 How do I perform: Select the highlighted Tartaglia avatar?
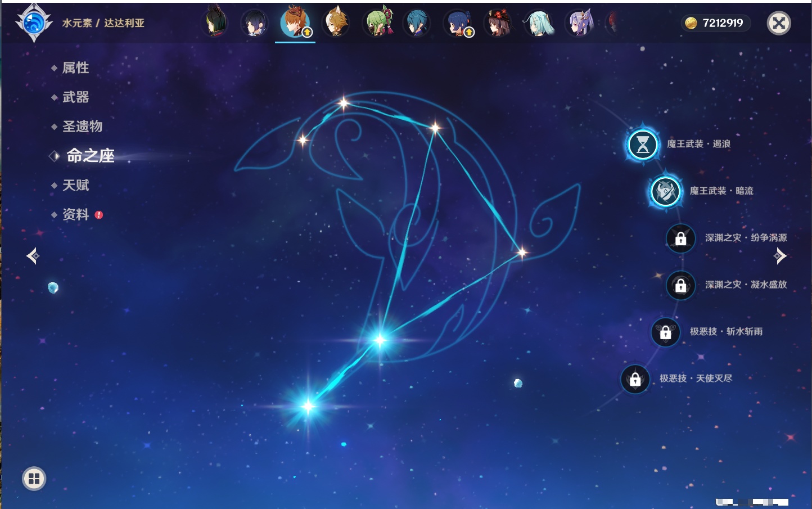coord(295,22)
